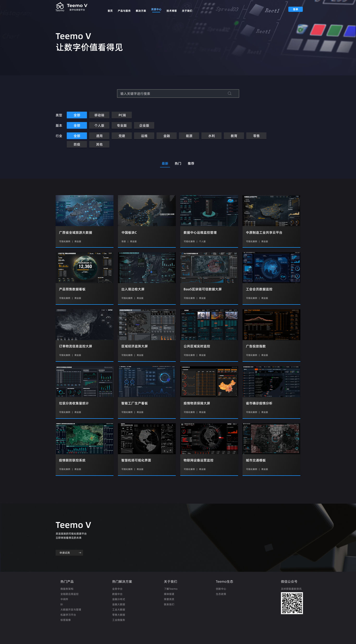The width and height of the screenshot is (356, 644).
Task: Filter version by 个人版
Action: 99,125
